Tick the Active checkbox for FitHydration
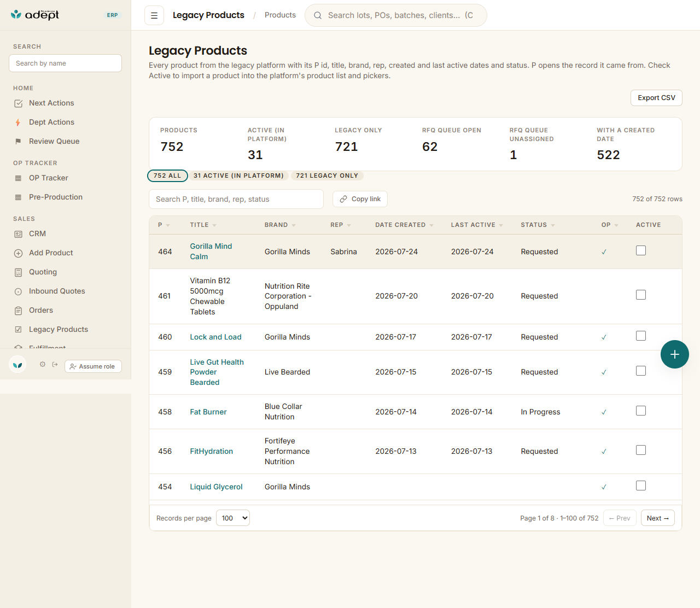Screen dimensions: 700x608 pos(641,450)
